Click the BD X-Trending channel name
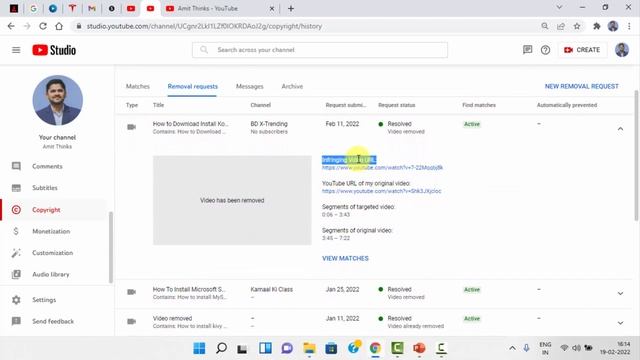This screenshot has width=640, height=360. (x=269, y=124)
